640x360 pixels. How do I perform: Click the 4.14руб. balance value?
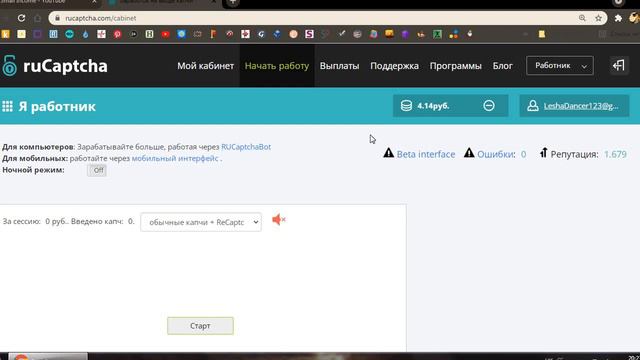(433, 106)
